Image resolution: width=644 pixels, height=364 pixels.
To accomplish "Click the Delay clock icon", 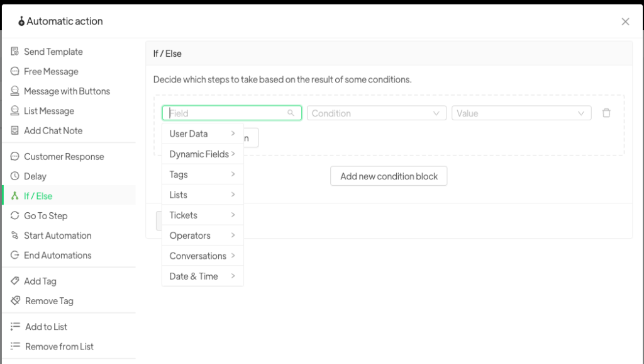I will coord(15,176).
